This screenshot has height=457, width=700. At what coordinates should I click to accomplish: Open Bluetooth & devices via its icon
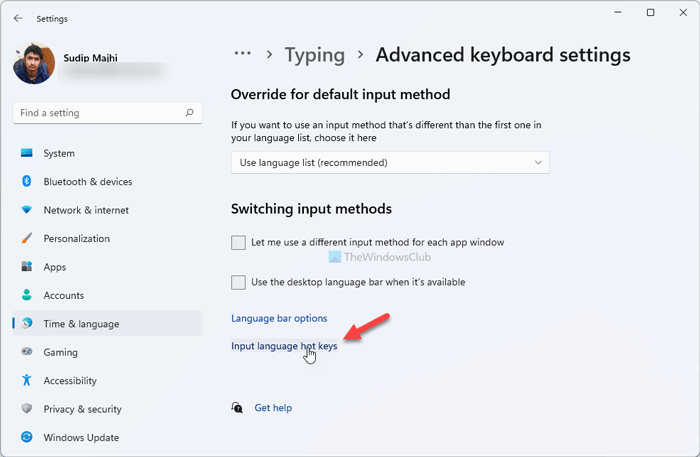click(x=26, y=182)
